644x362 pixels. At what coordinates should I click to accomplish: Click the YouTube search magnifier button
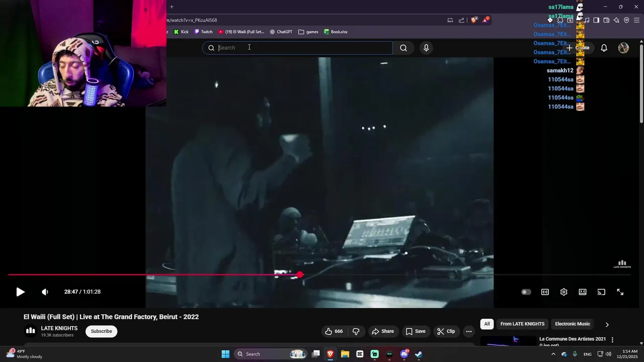coord(404,48)
